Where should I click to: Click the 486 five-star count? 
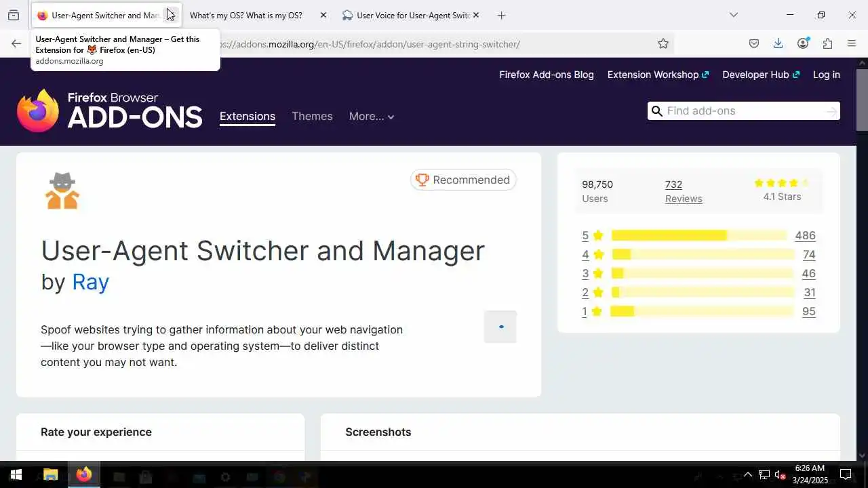click(x=805, y=235)
